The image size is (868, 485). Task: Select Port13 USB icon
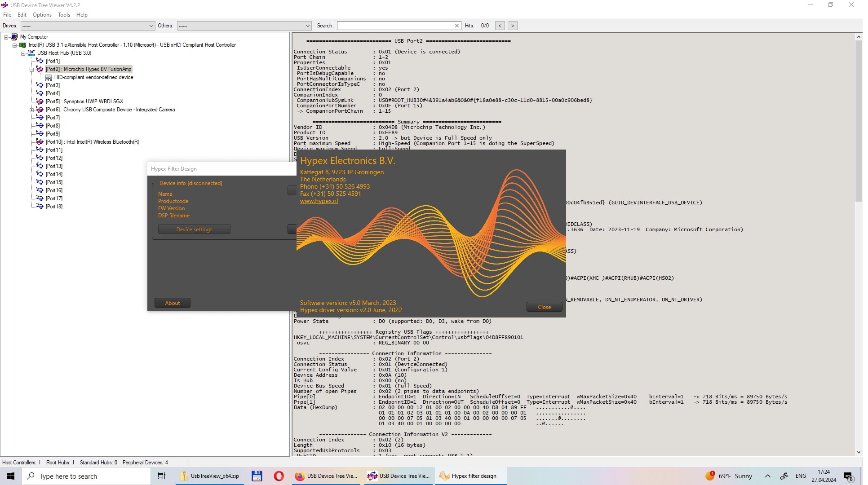click(x=40, y=166)
